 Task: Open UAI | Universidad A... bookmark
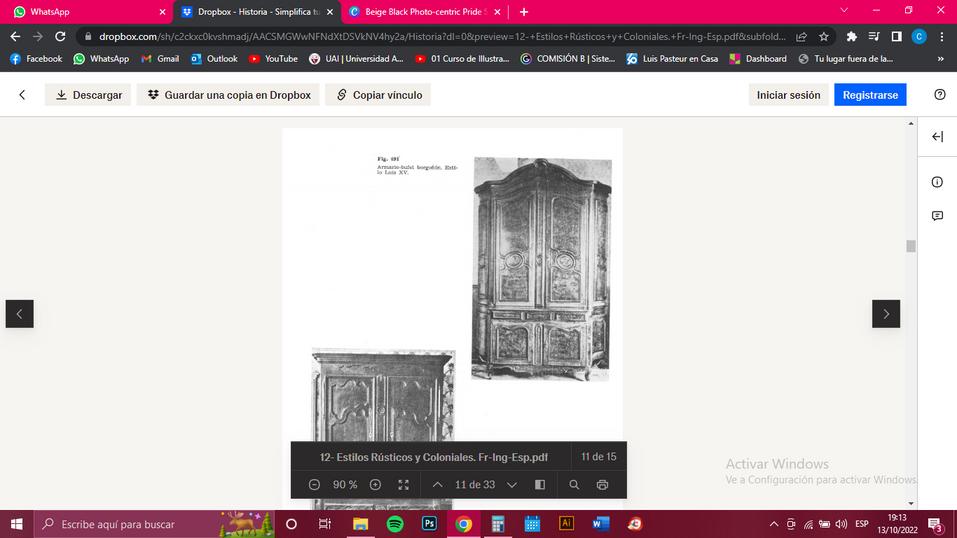[356, 59]
